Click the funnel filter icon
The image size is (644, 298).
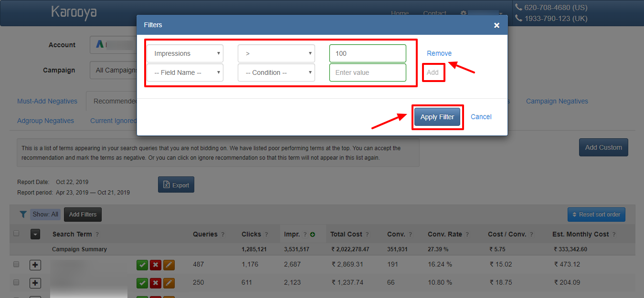[x=23, y=215]
